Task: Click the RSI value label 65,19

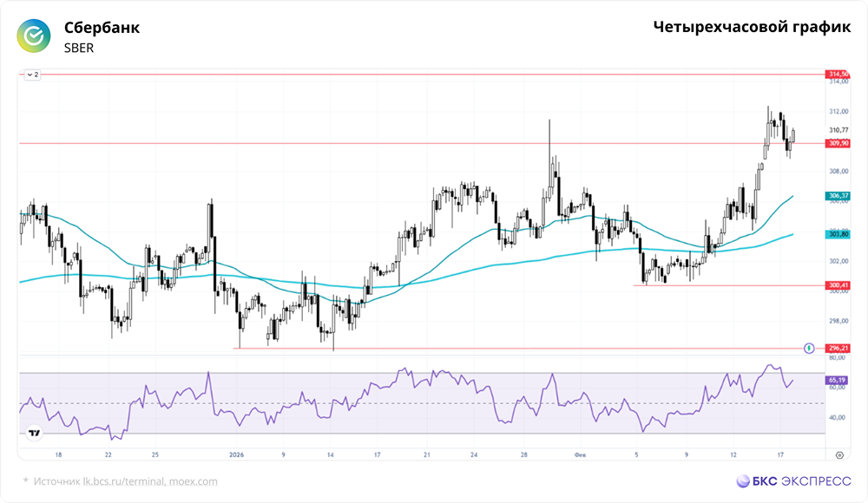Action: [x=837, y=380]
